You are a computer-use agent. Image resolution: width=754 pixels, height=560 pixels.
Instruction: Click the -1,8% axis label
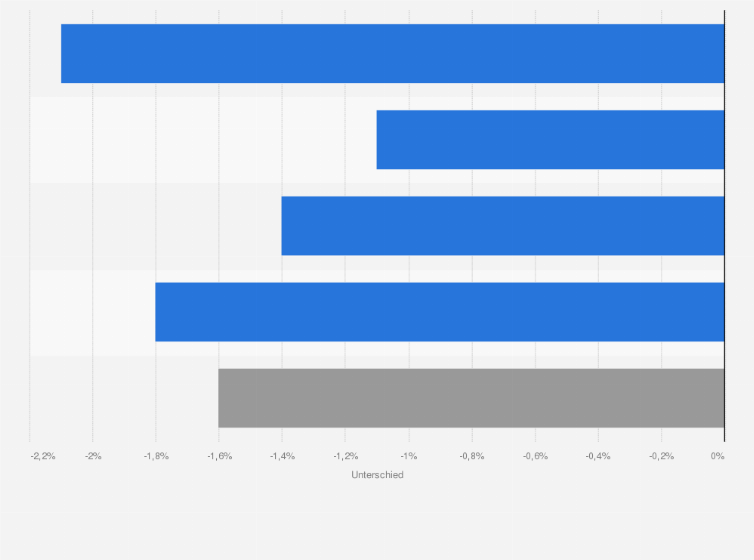156,456
